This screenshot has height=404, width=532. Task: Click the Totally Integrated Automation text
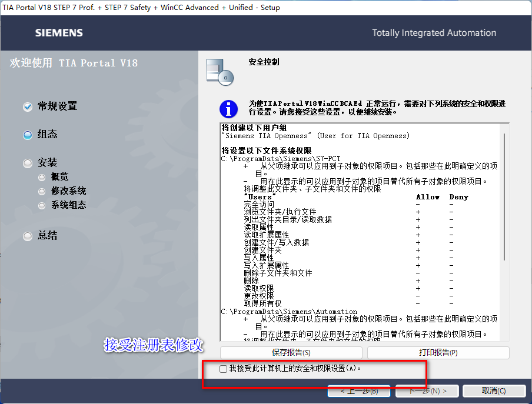point(434,33)
